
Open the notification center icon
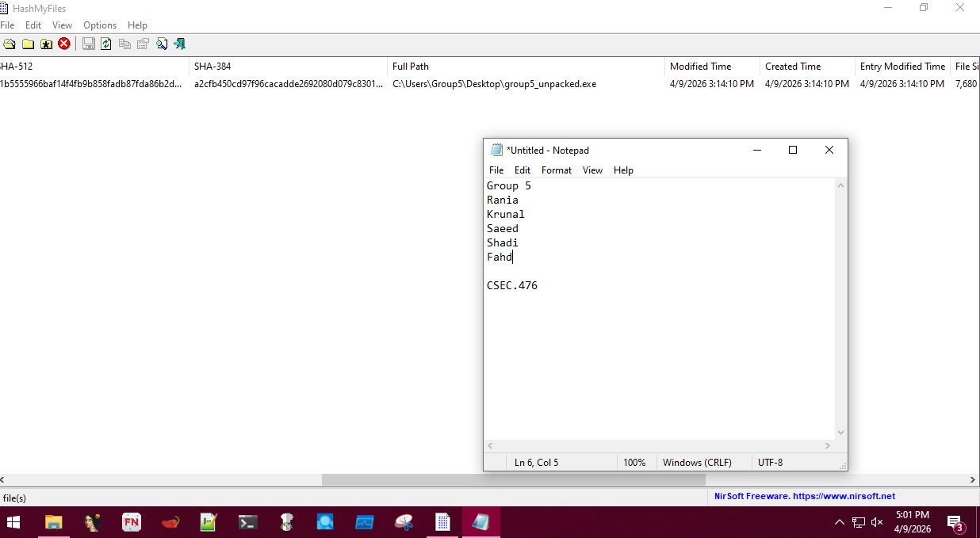[955, 523]
